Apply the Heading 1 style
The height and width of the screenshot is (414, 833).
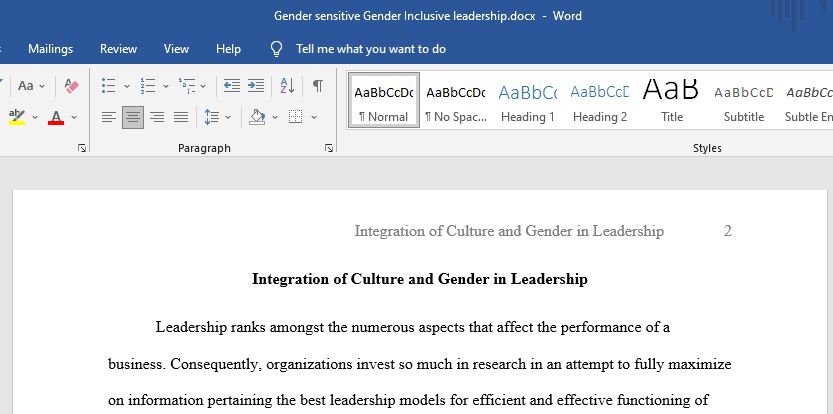[x=528, y=100]
